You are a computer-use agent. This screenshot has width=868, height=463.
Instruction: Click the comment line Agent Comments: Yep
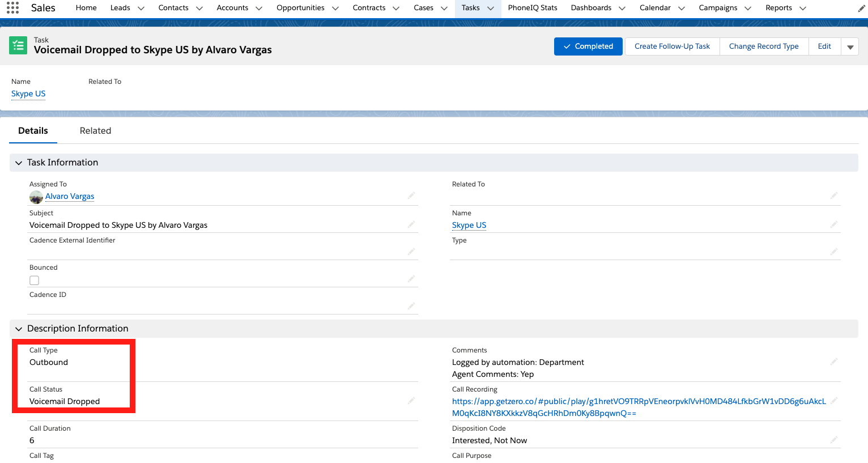tap(493, 375)
